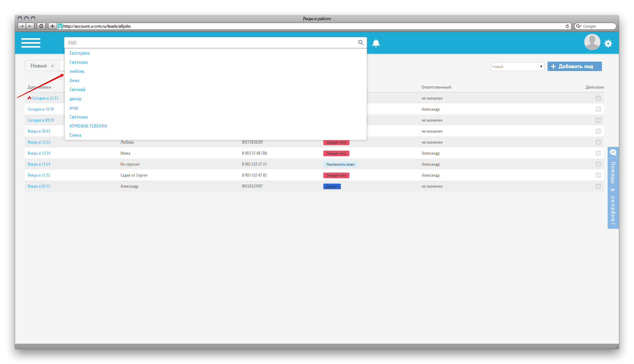
Task: Click Ожидает елку status for Мама
Action: click(336, 154)
